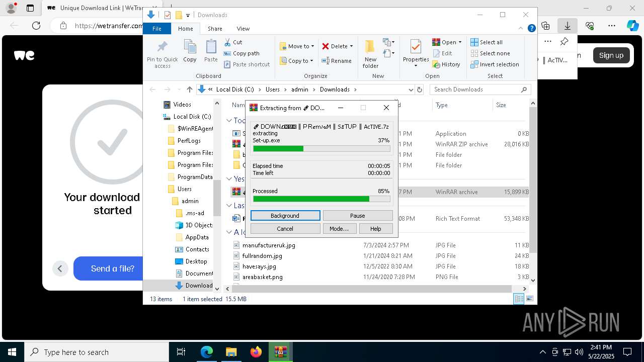The height and width of the screenshot is (362, 644).
Task: Open the Delete dropdown arrow
Action: tap(351, 46)
